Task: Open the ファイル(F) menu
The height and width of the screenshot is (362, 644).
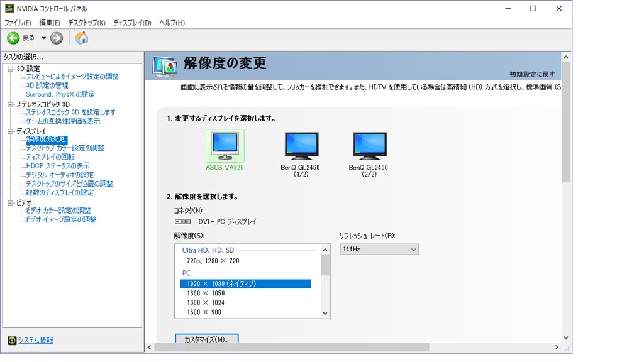Action: click(x=18, y=23)
